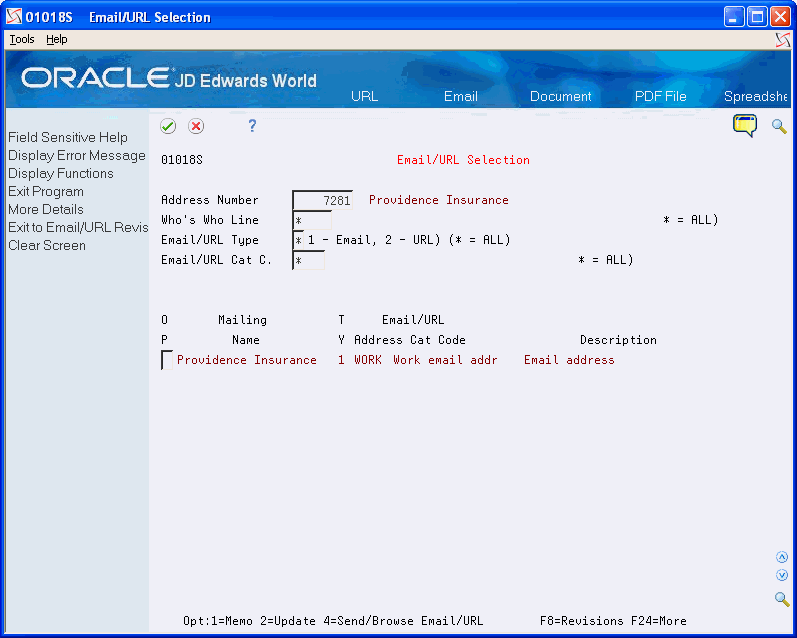This screenshot has height=638, width=797.
Task: Click the JD Edwards icon in title bar
Action: click(14, 17)
